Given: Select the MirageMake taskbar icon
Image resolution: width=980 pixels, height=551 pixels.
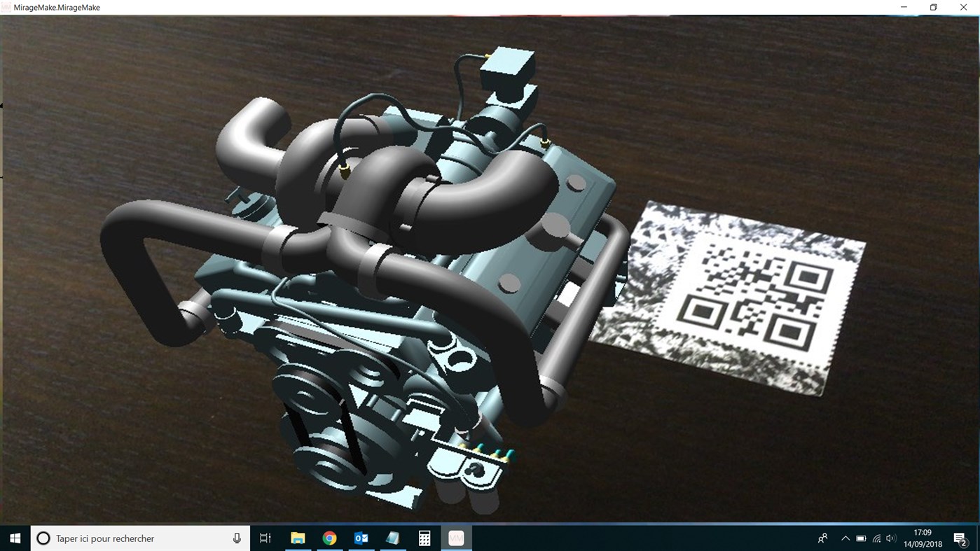Looking at the screenshot, I should pyautogui.click(x=456, y=538).
